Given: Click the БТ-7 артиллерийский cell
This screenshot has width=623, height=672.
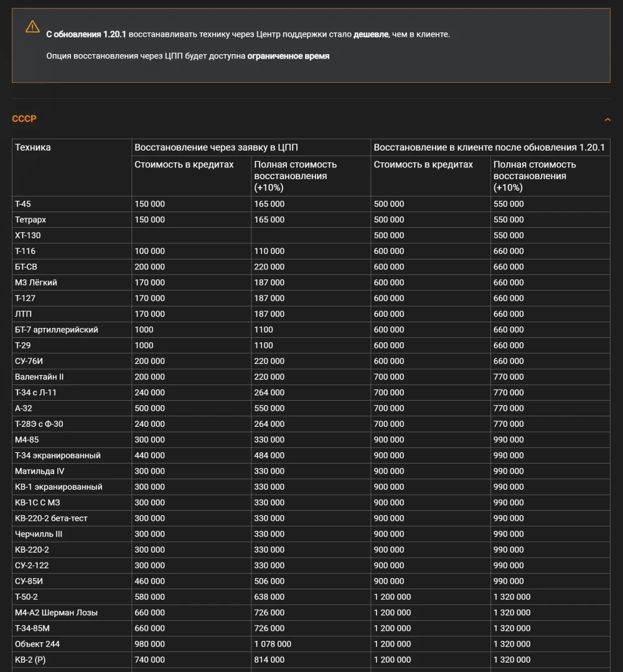Looking at the screenshot, I should coord(57,330).
